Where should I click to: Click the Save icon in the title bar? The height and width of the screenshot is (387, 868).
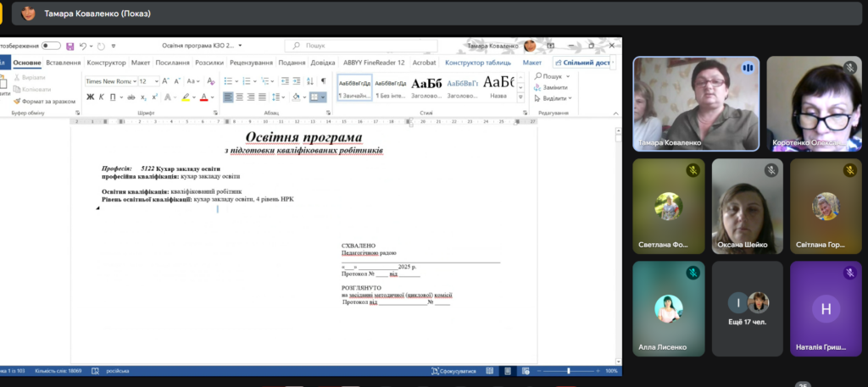[x=70, y=46]
